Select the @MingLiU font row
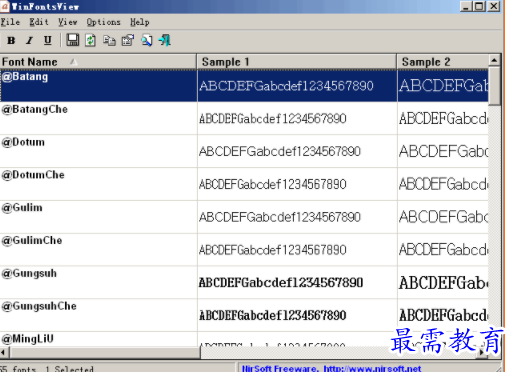Screen dimensions: 512x372 click(244, 339)
